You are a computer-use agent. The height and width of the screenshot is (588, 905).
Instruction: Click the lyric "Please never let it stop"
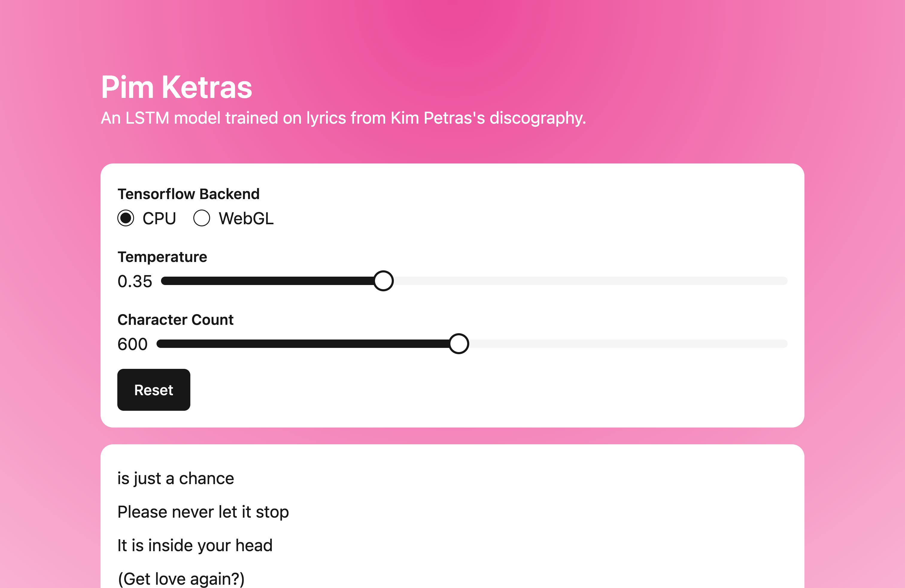pos(203,512)
